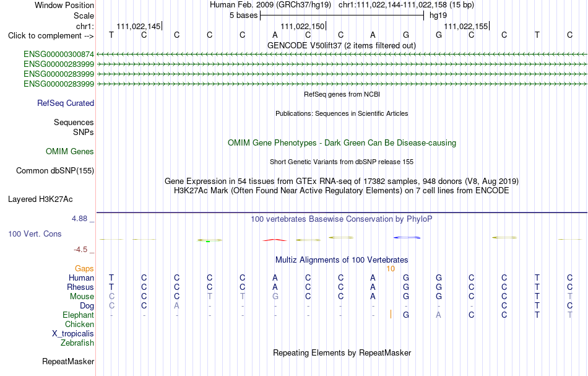Click 'RefSeq genes from NCBI' track title
Screen dimensions: 588x376
(x=342, y=95)
